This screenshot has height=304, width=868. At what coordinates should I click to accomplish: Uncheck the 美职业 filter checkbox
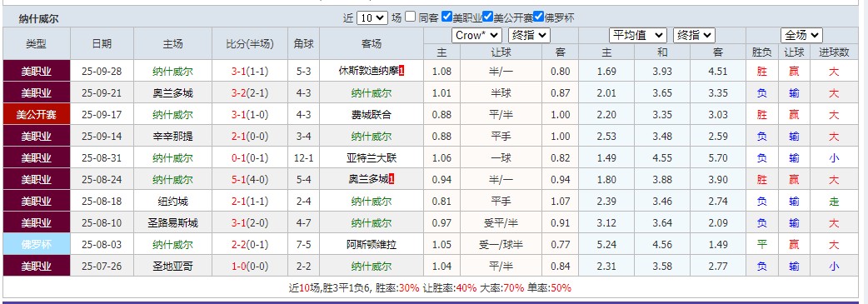(x=446, y=17)
